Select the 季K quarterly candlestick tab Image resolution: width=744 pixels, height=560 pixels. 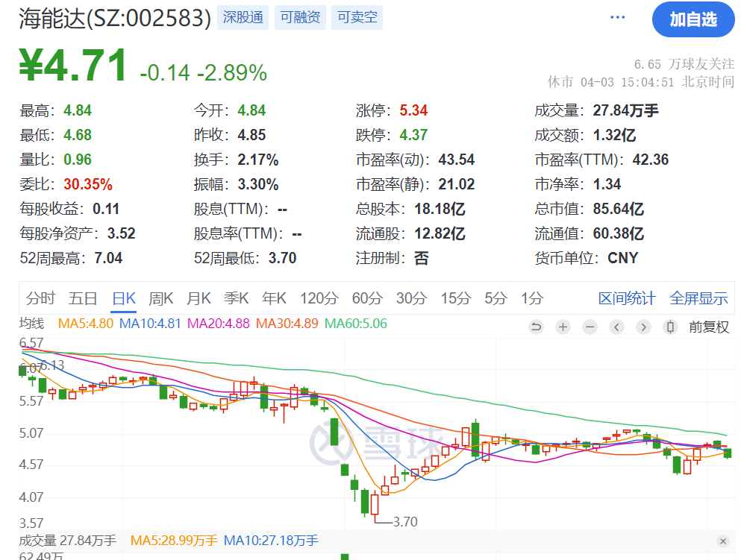tap(237, 298)
